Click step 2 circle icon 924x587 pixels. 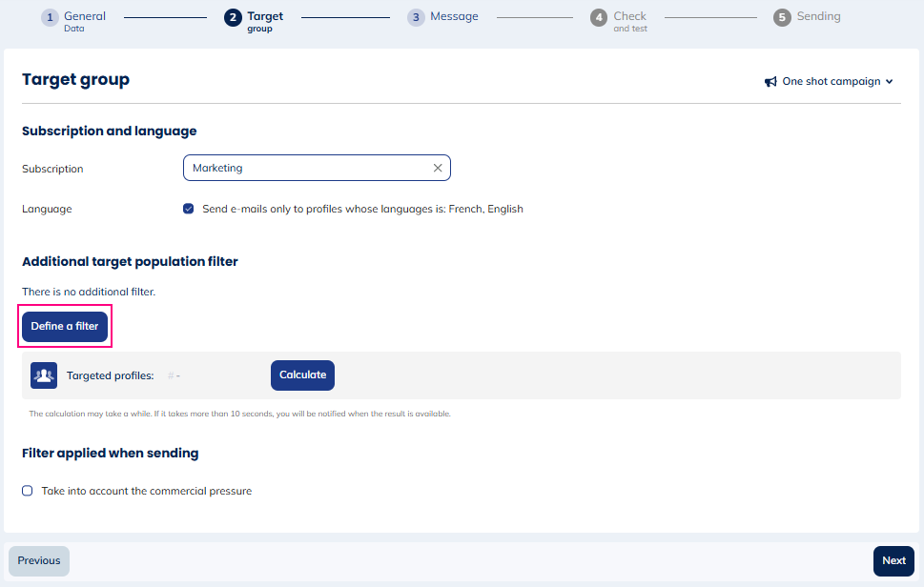pos(233,18)
